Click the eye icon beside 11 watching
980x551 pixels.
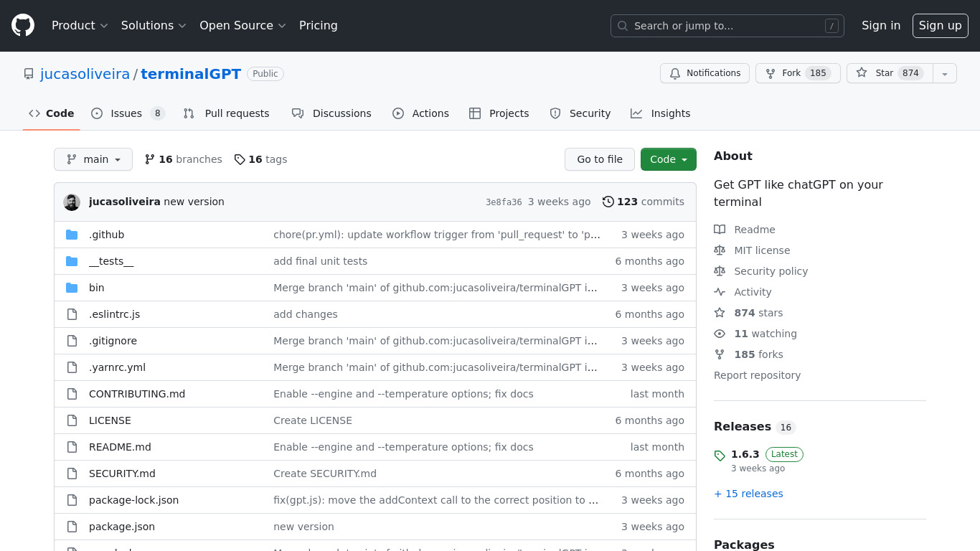point(720,334)
